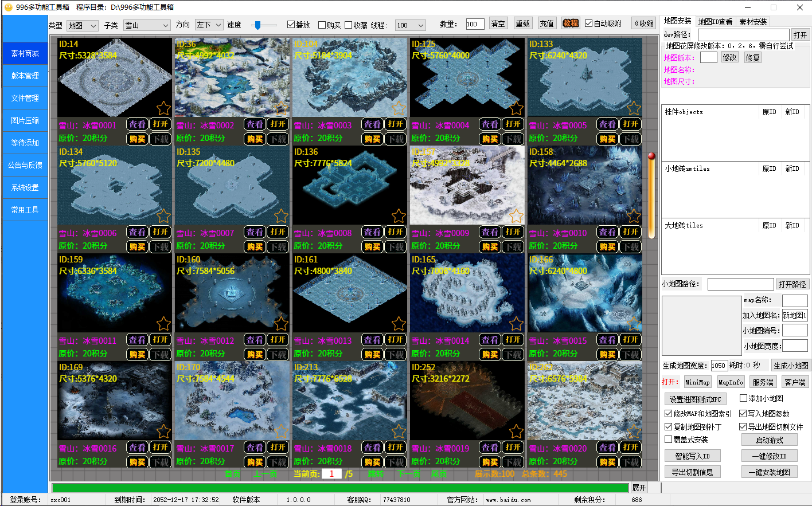812x506 pixels.
Task: Click the orange 教程 tutorial button
Action: tap(571, 23)
